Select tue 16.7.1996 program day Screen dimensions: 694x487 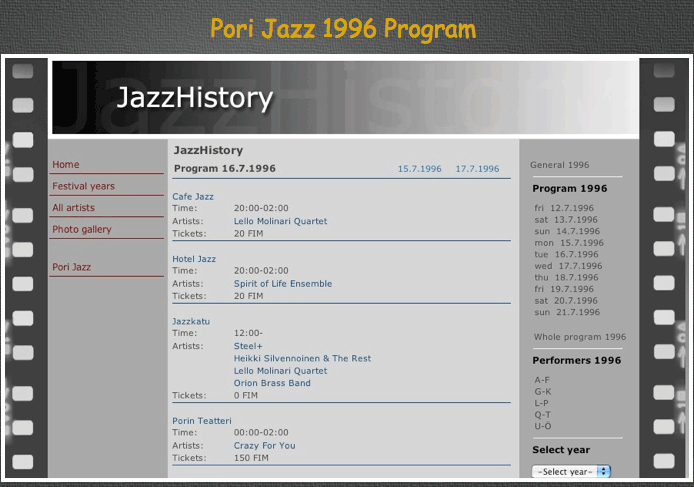(566, 254)
